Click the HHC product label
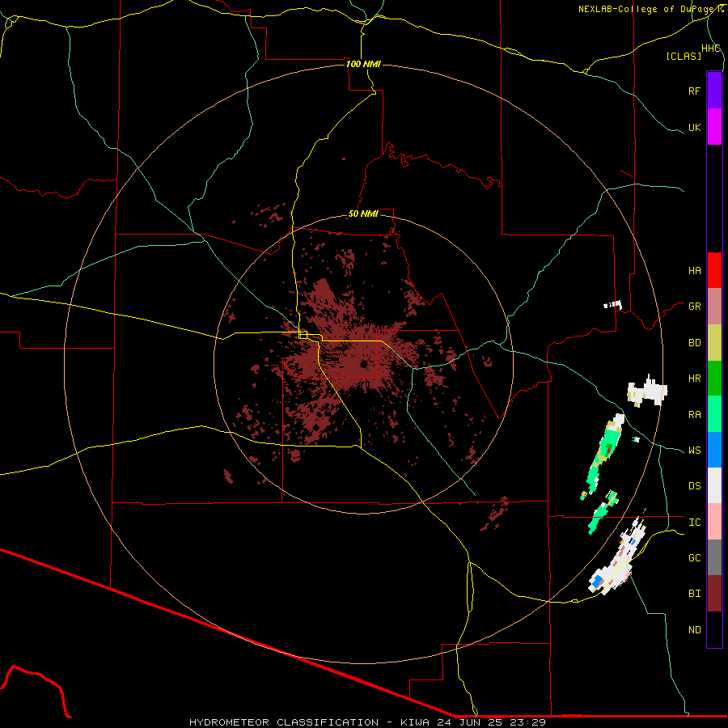The height and width of the screenshot is (728, 728). point(711,49)
